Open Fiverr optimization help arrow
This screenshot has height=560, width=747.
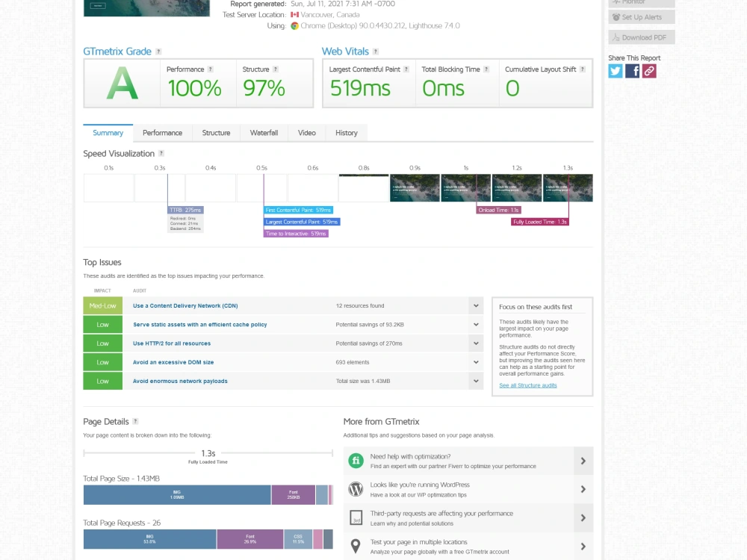[583, 461]
